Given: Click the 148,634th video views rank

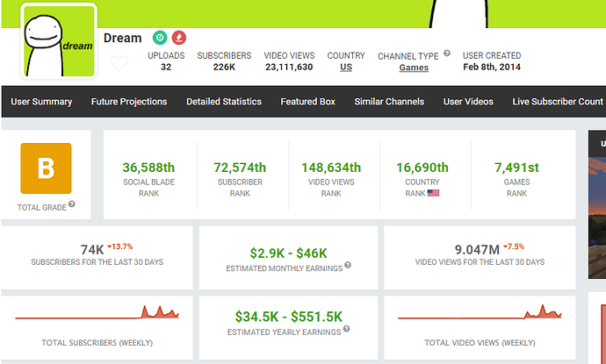Looking at the screenshot, I should point(331,168).
